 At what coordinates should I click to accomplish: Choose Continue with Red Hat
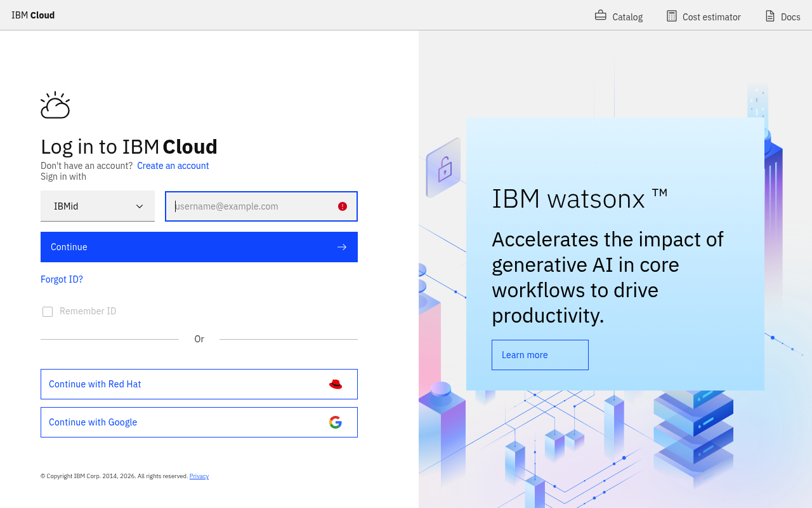[x=199, y=384]
